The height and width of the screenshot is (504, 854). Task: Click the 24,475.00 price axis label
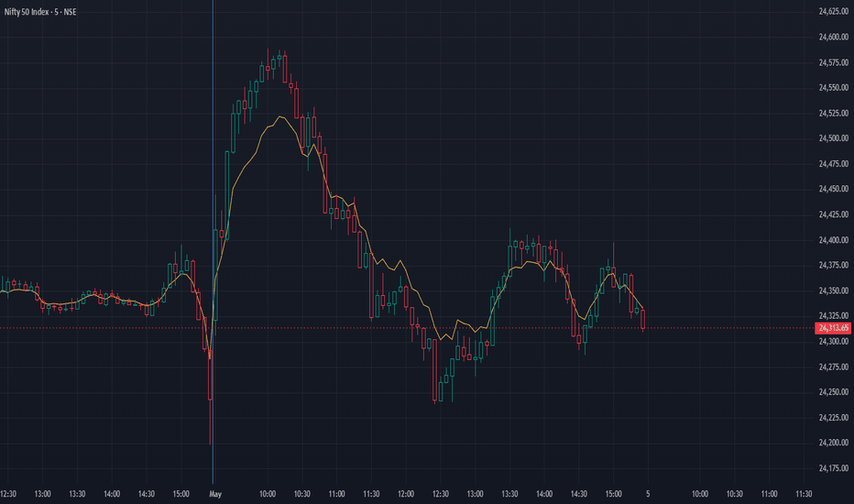click(833, 164)
